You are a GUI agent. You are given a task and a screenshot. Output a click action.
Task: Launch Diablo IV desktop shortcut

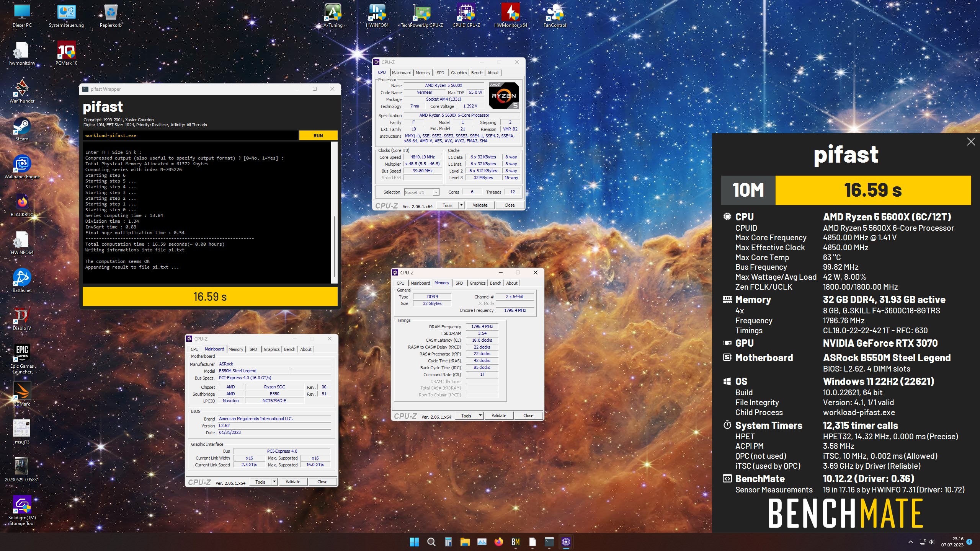[x=22, y=319]
